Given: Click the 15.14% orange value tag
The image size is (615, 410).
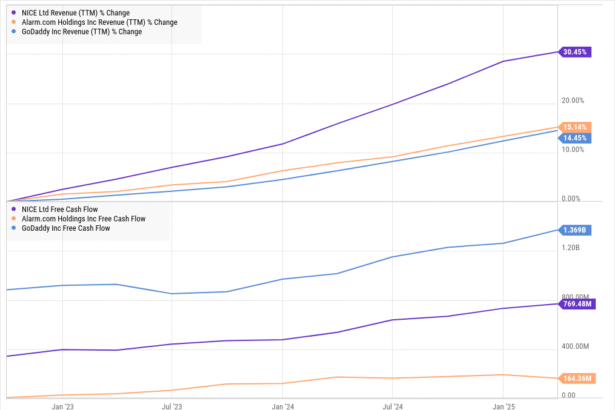Looking at the screenshot, I should (x=574, y=127).
